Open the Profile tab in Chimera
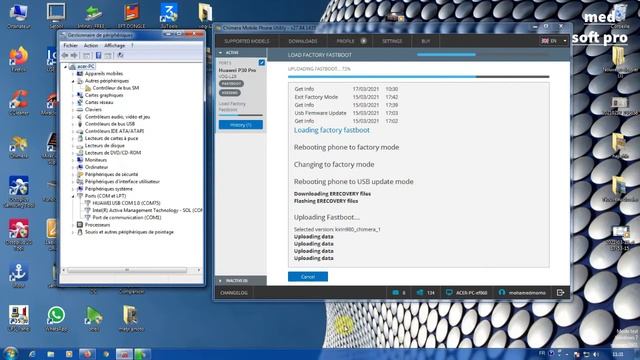 point(345,41)
